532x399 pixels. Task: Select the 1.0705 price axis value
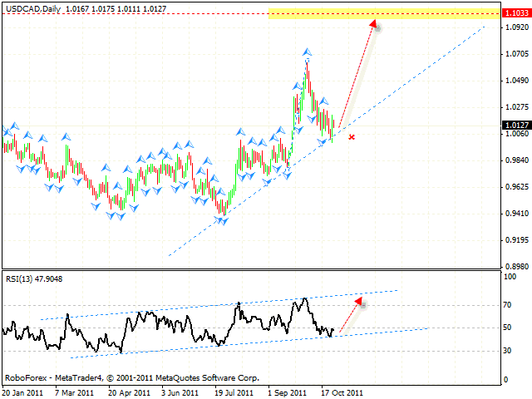point(515,54)
